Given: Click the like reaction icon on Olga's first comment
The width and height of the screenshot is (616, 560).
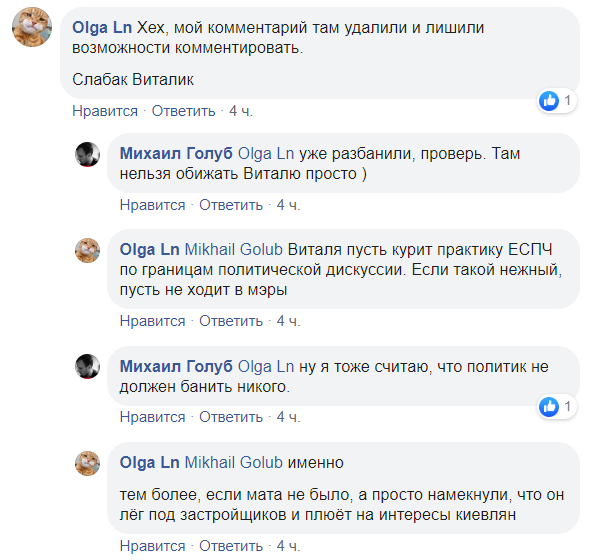Looking at the screenshot, I should (549, 101).
